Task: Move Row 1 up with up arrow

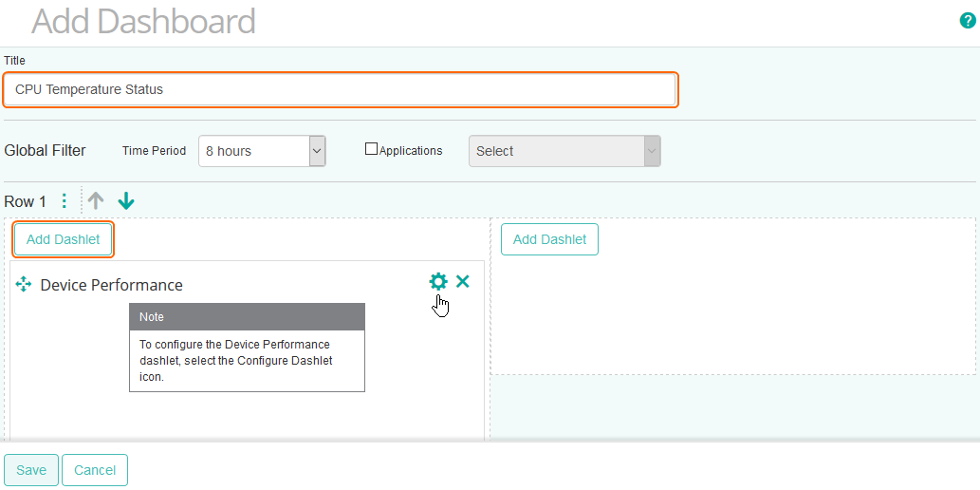Action: (96, 201)
